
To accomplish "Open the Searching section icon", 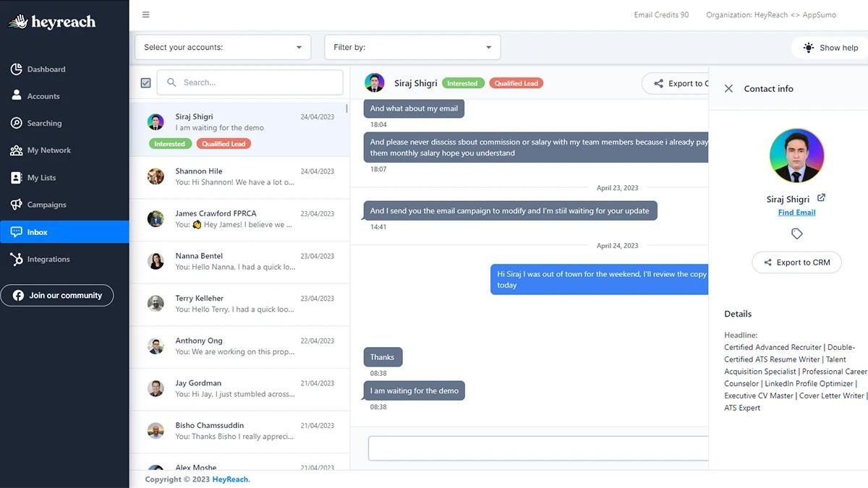I will [x=16, y=123].
